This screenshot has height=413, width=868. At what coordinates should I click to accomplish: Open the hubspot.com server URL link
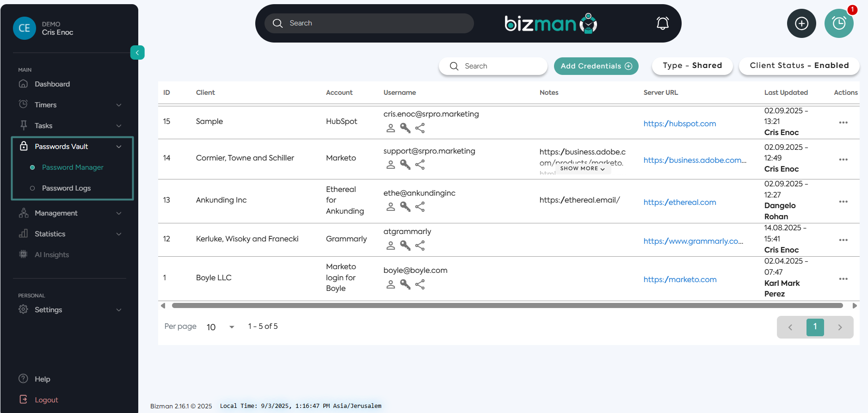[679, 123]
